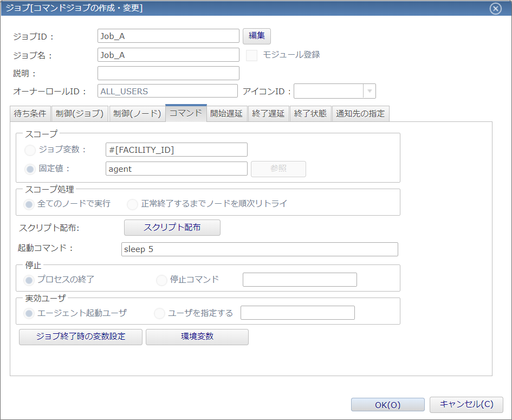Click the ジョブID input field

coord(168,36)
